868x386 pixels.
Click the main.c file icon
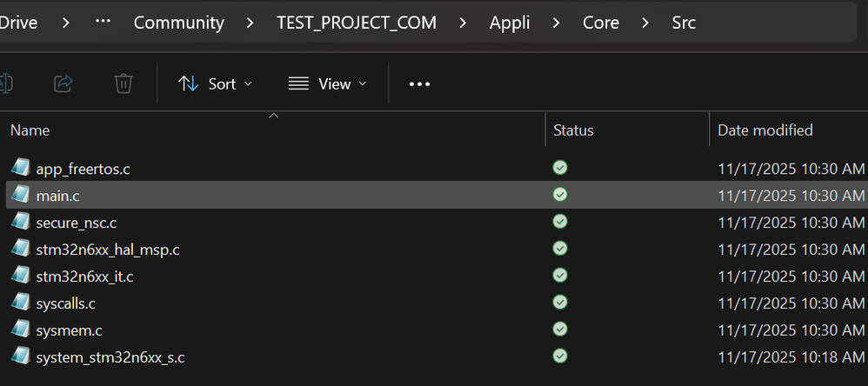tap(21, 195)
